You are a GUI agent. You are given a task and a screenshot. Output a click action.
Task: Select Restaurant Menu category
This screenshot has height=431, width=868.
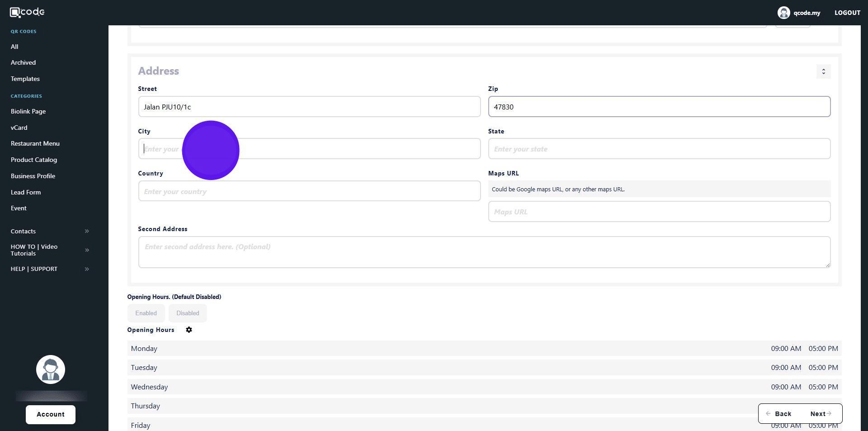tap(35, 143)
